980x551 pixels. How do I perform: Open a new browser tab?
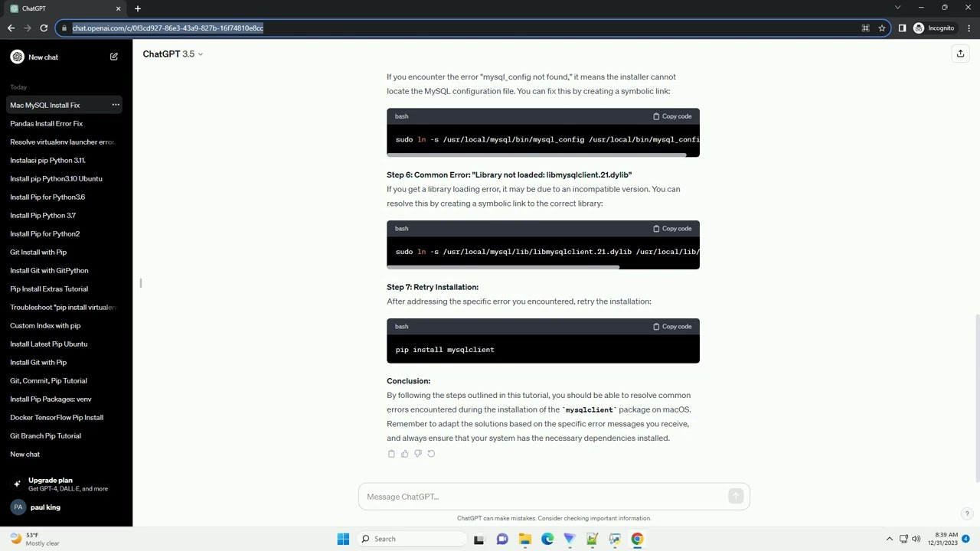tap(138, 8)
